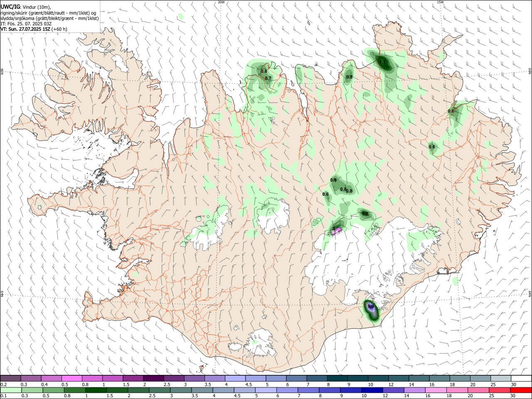Pick the light green 0.3 swatch in the rain legend

point(32,390)
